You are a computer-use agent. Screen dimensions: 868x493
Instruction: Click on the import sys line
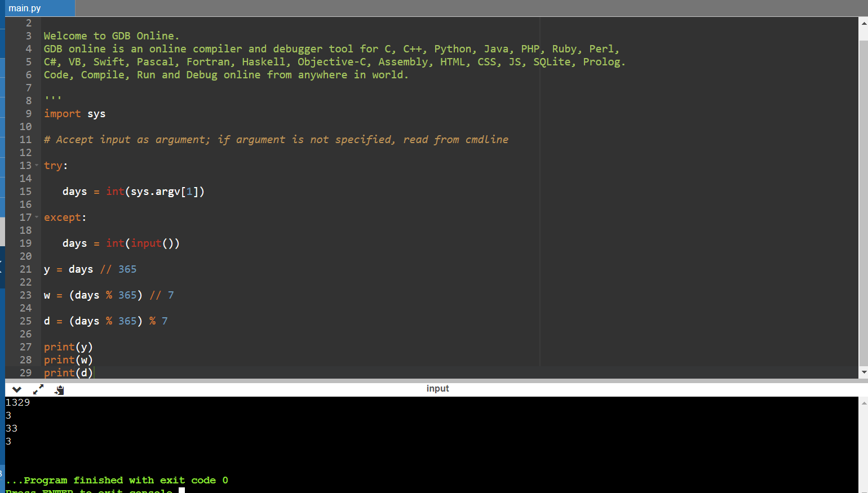(x=74, y=114)
